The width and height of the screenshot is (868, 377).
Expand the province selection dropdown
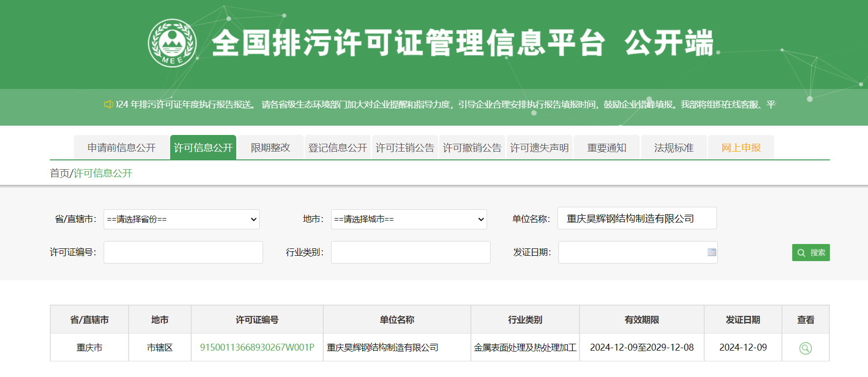tap(181, 219)
